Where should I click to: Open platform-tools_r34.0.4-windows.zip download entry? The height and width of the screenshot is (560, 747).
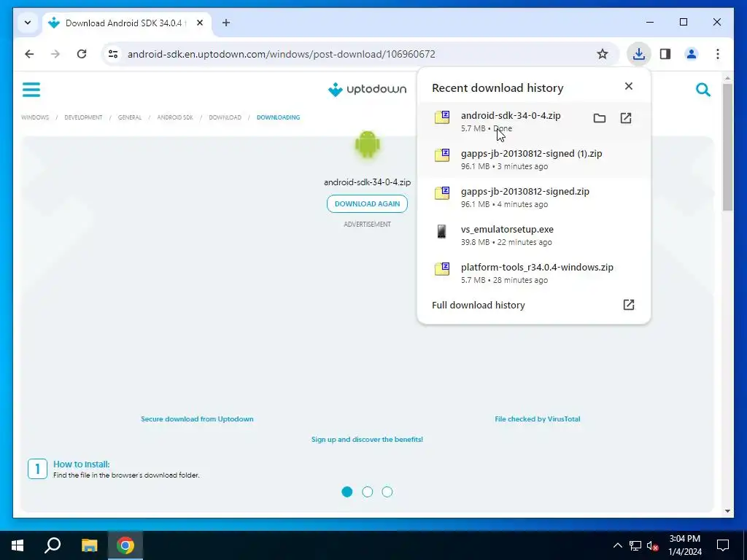point(533,273)
